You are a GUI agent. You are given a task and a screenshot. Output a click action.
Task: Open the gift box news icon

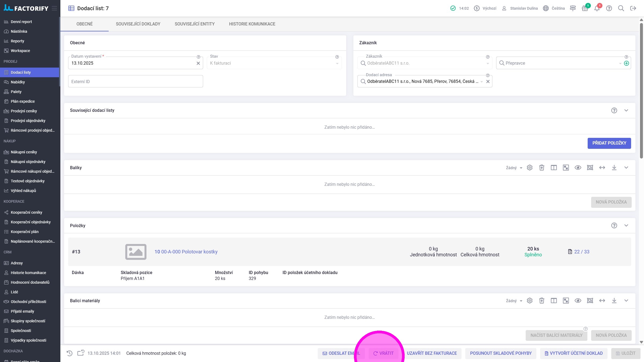tap(585, 8)
